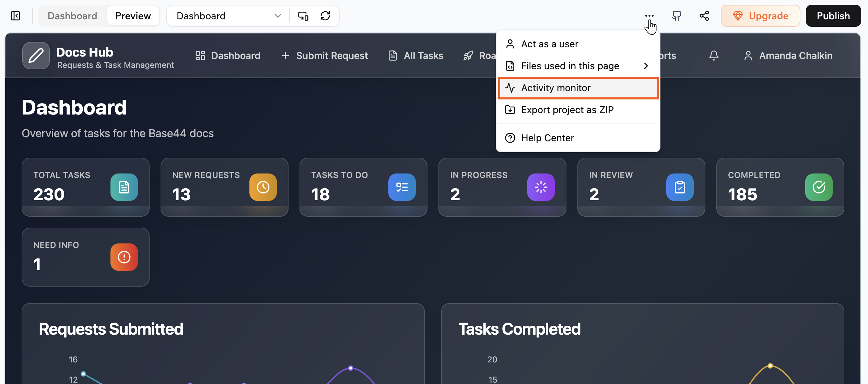Image resolution: width=868 pixels, height=384 pixels.
Task: Click the Publish button
Action: (x=833, y=16)
